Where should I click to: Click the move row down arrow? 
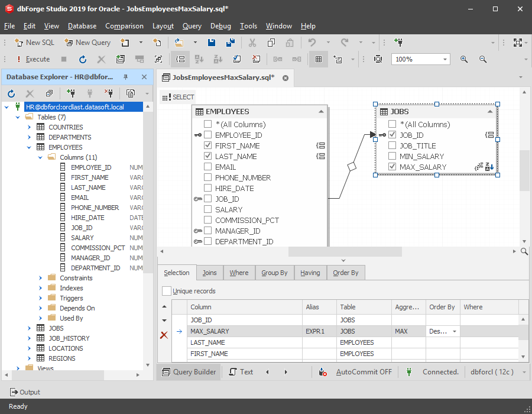point(164,321)
